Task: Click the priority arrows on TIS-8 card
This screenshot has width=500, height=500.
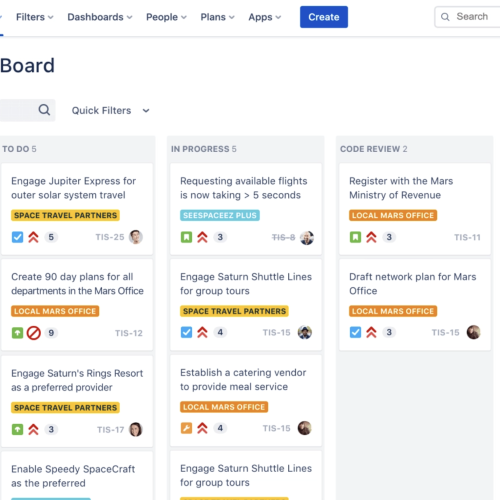Action: point(202,237)
